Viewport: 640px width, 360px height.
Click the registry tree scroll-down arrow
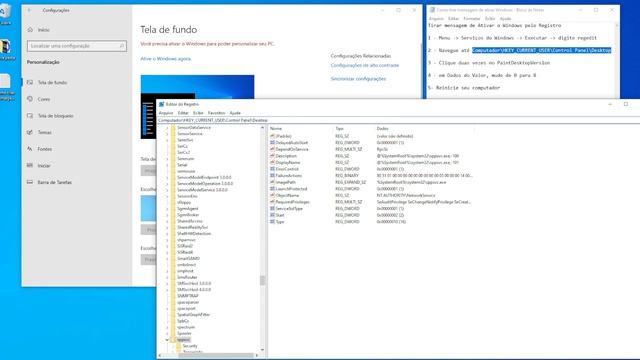[x=262, y=350]
